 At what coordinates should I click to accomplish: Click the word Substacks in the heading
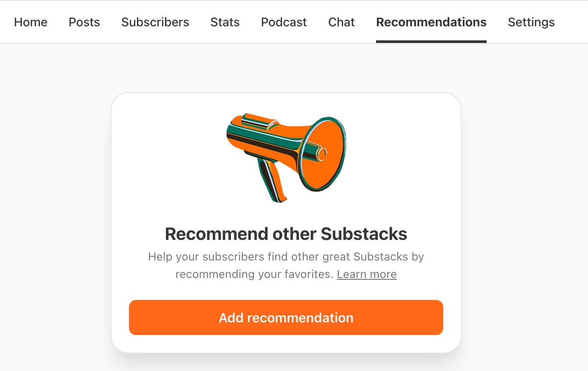click(364, 234)
